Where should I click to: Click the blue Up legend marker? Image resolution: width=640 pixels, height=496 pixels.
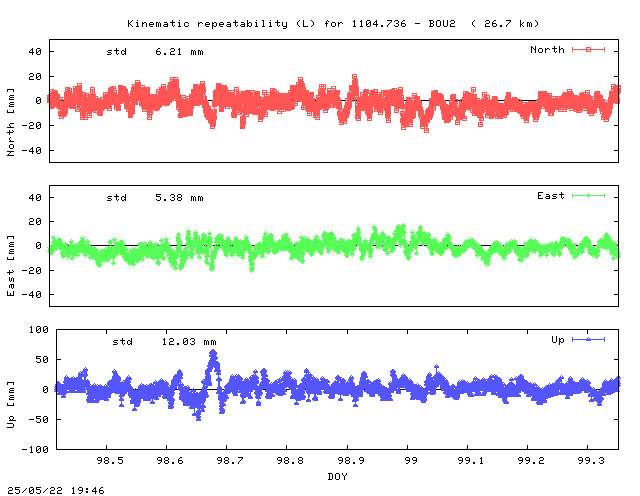point(588,340)
